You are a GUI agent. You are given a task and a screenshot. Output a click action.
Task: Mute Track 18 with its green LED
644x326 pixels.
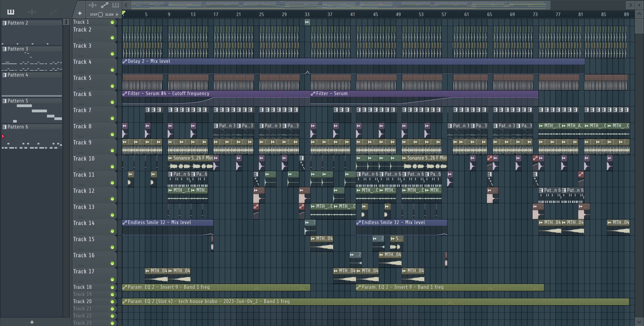(x=112, y=287)
